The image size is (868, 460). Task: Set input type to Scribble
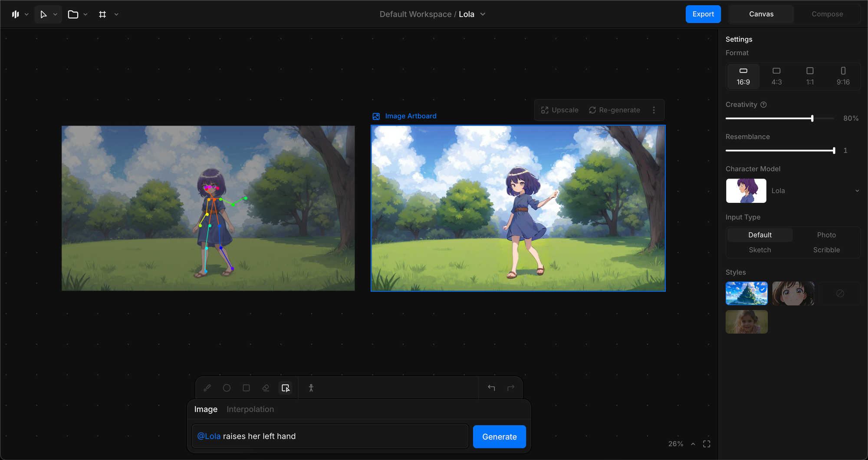pyautogui.click(x=826, y=250)
